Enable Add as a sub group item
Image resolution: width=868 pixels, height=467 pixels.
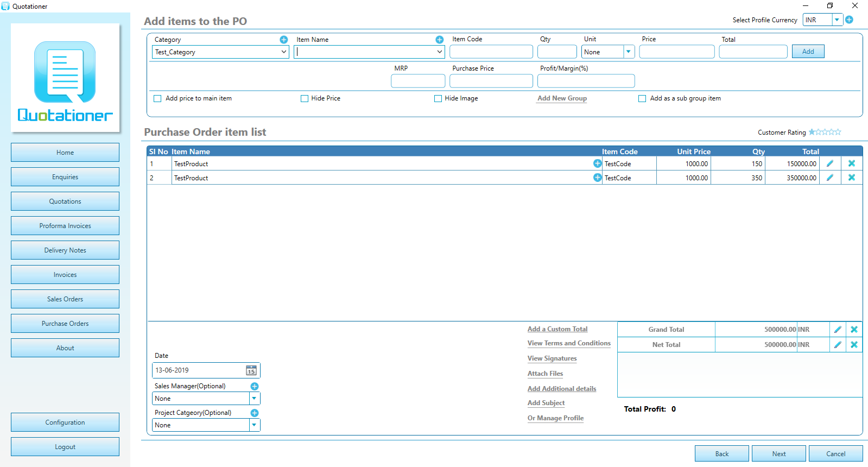pyautogui.click(x=642, y=99)
